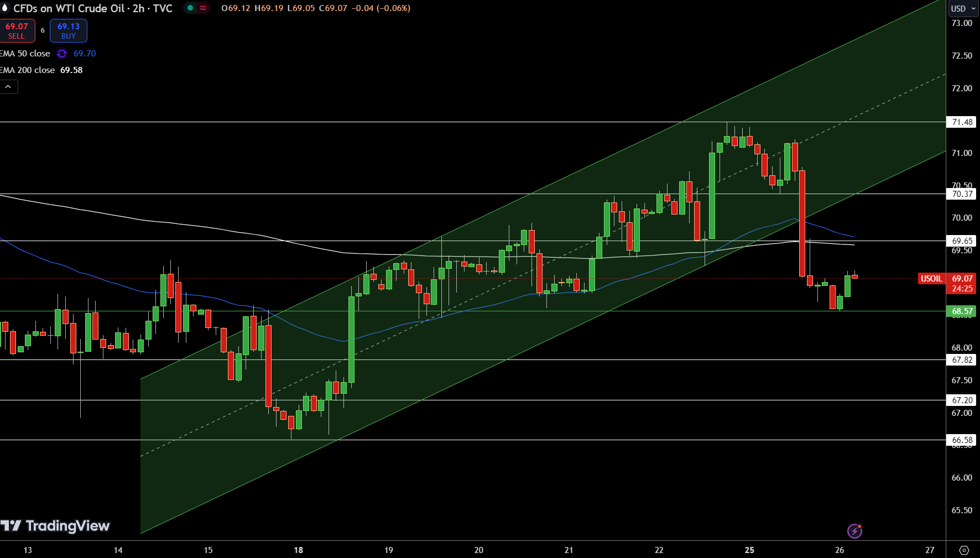Click the date 18 on time axis
This screenshot has width=980, height=558.
[299, 550]
